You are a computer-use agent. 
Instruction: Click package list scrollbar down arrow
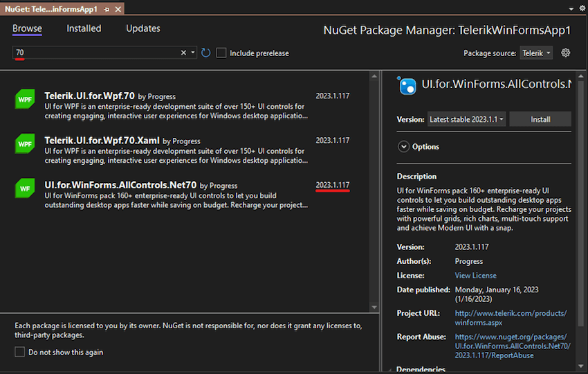click(x=374, y=307)
